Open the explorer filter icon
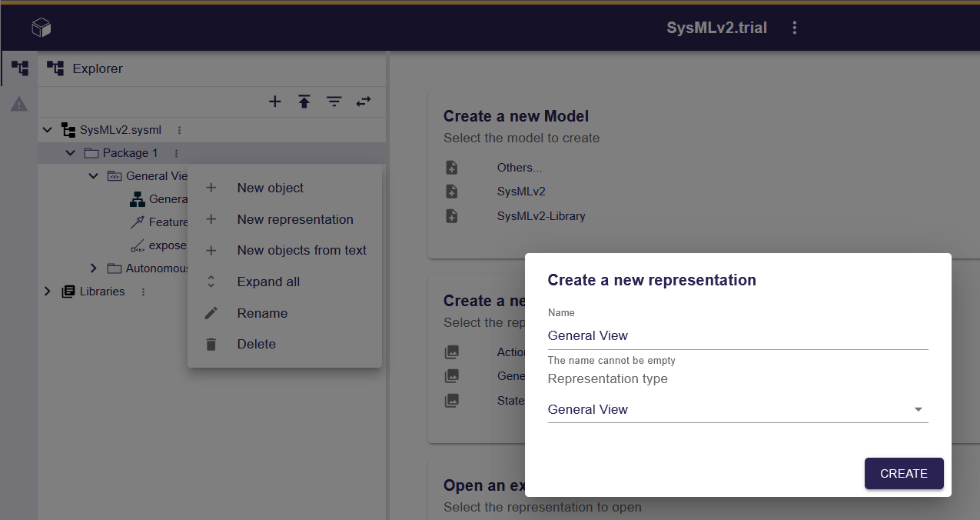The image size is (980, 520). (334, 102)
